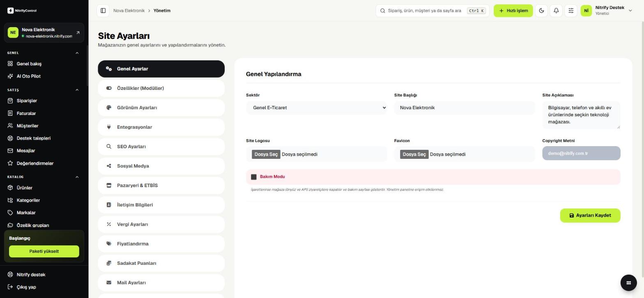Click the Değerlendirmeler star icon
This screenshot has height=298, width=644.
[x=10, y=163]
